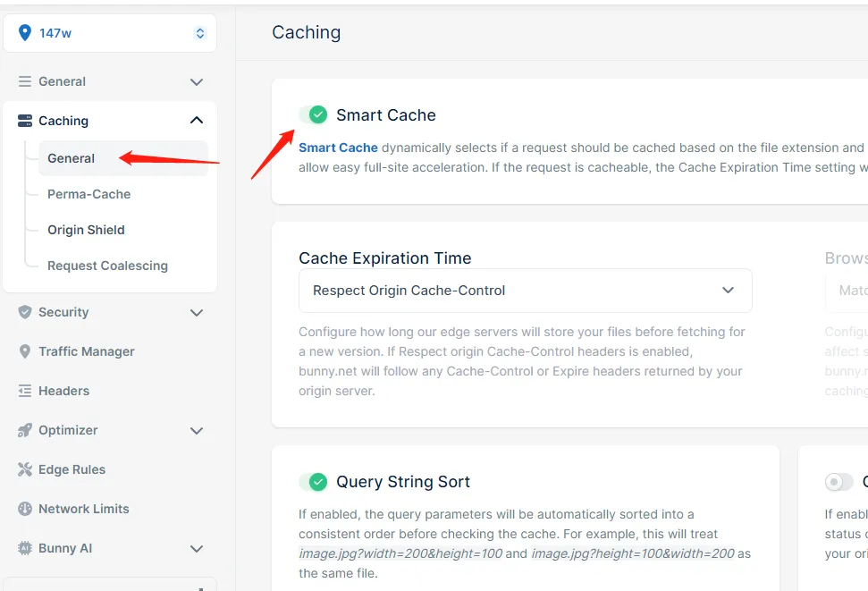
Task: Click the Optimizer rocket icon
Action: pos(25,430)
